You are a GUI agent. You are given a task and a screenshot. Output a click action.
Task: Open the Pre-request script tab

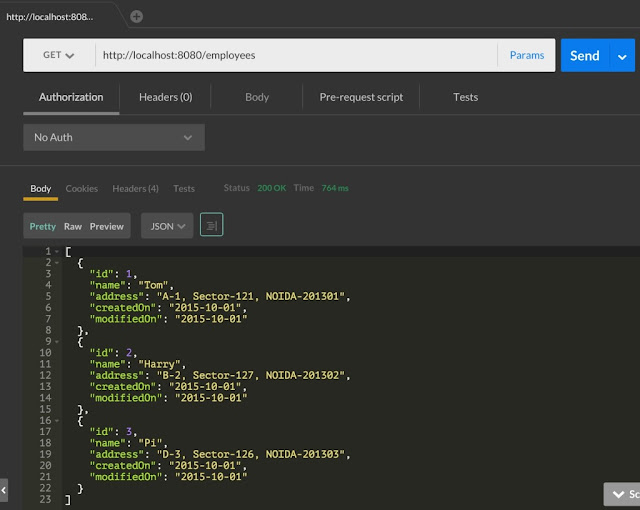pos(361,97)
